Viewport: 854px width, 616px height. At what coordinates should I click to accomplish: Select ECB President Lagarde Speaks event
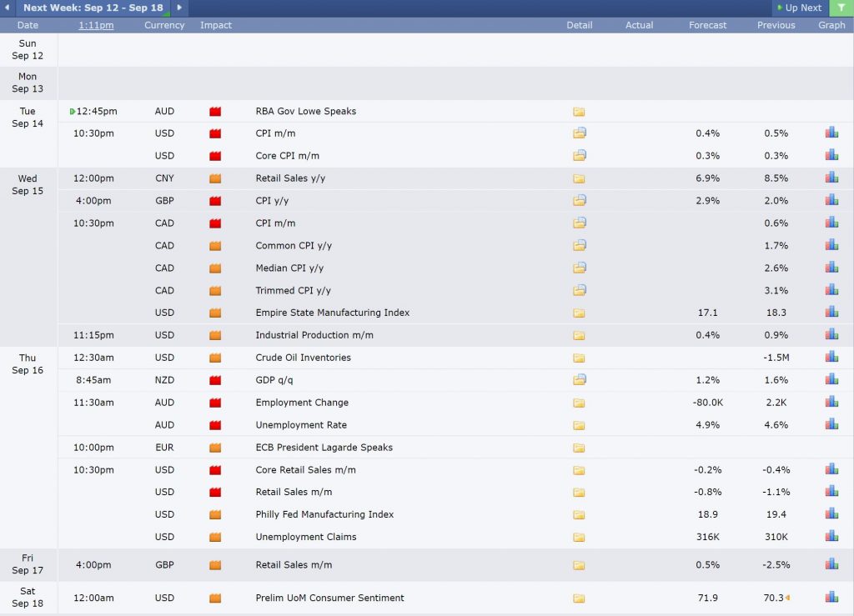coord(324,448)
